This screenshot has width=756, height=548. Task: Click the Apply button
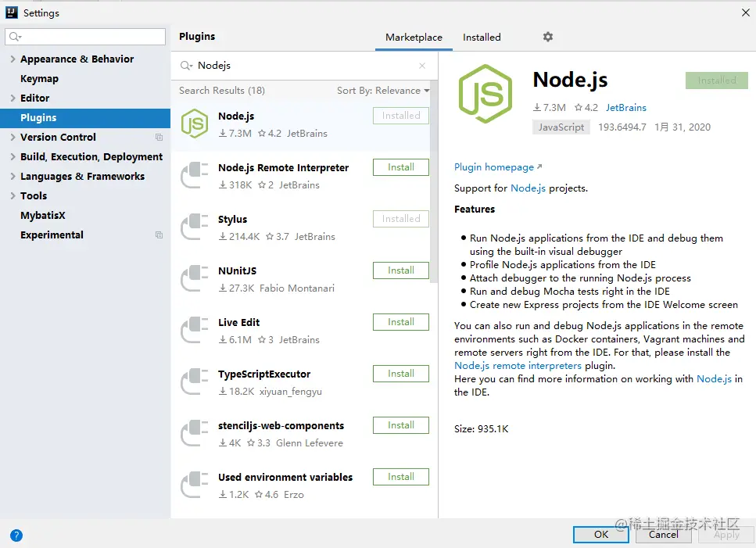pos(726,535)
